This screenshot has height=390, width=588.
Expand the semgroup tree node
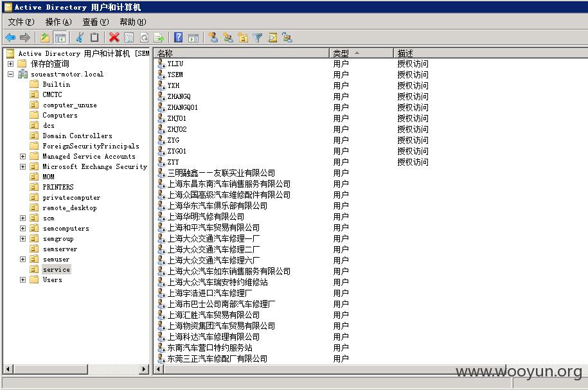coord(23,238)
